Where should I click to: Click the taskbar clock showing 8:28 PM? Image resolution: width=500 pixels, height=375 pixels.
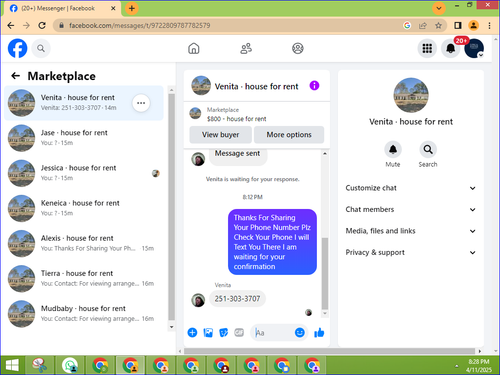[x=479, y=366]
